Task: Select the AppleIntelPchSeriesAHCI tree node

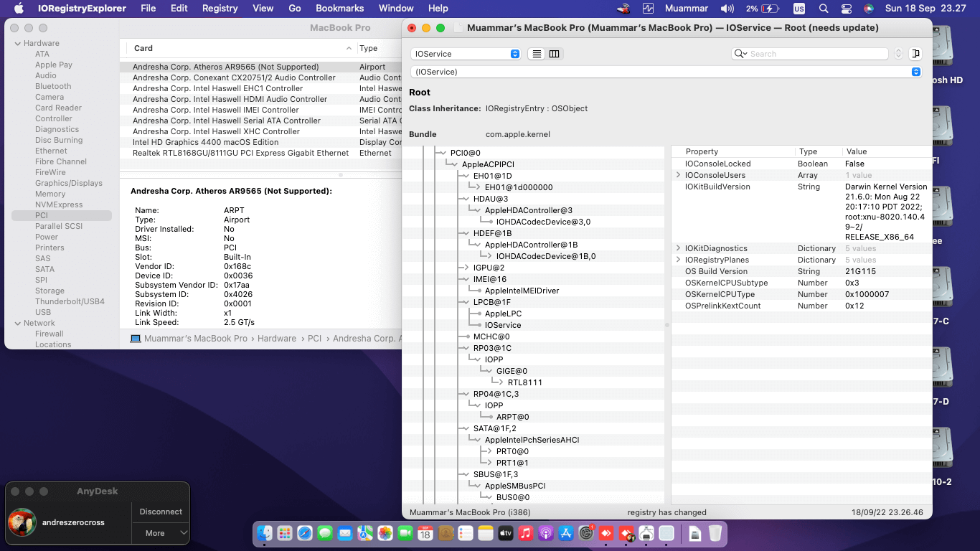Action: pos(532,440)
